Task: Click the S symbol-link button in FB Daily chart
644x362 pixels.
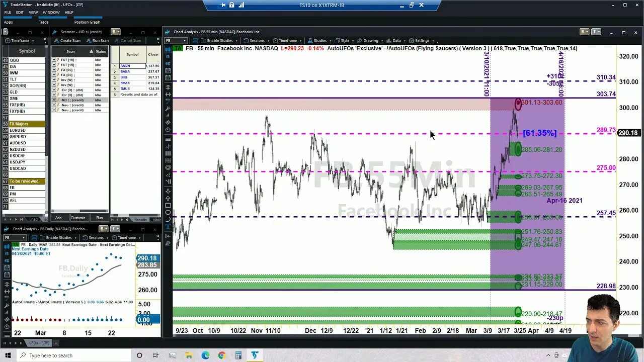Action: [103, 229]
